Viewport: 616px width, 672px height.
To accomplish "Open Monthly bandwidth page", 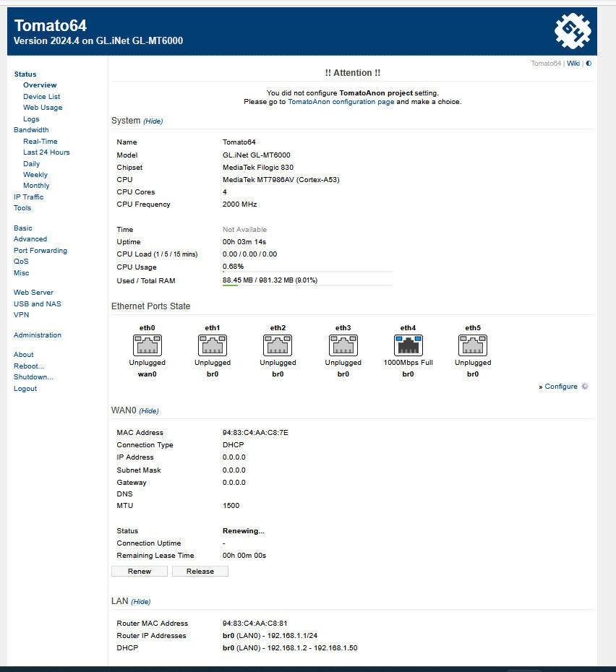I will 36,186.
